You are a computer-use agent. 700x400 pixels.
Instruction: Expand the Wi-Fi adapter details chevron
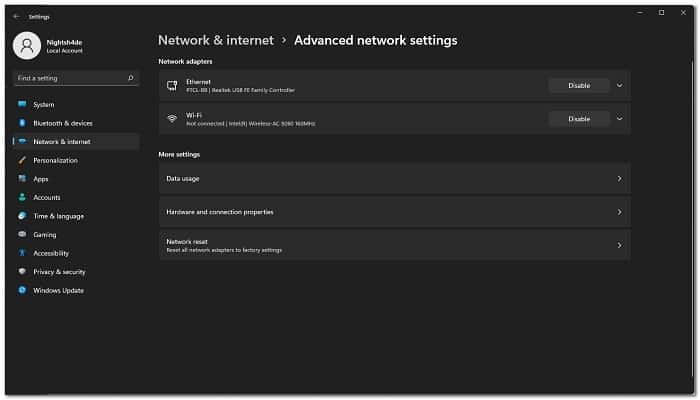620,119
